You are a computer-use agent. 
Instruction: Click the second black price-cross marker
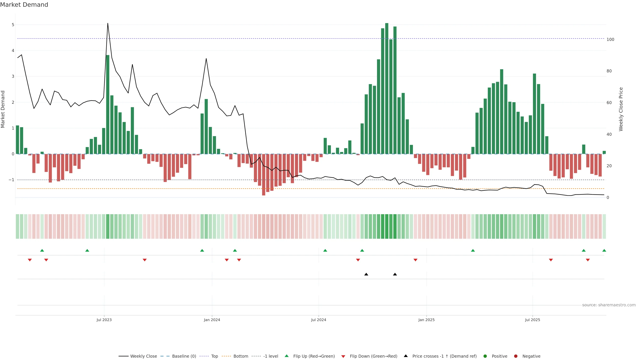coord(395,274)
